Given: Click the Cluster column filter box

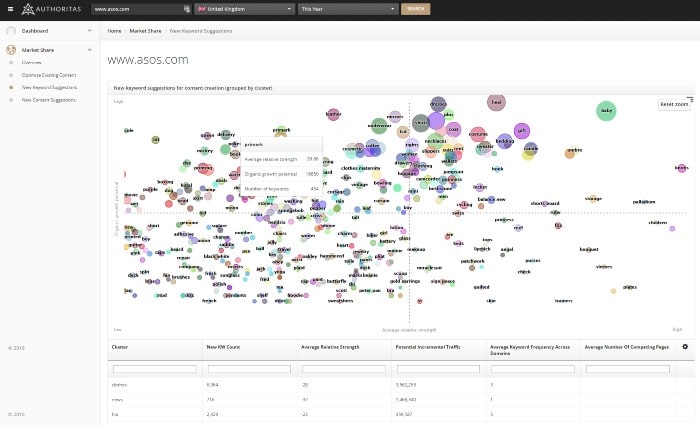Looking at the screenshot, I should click(154, 369).
